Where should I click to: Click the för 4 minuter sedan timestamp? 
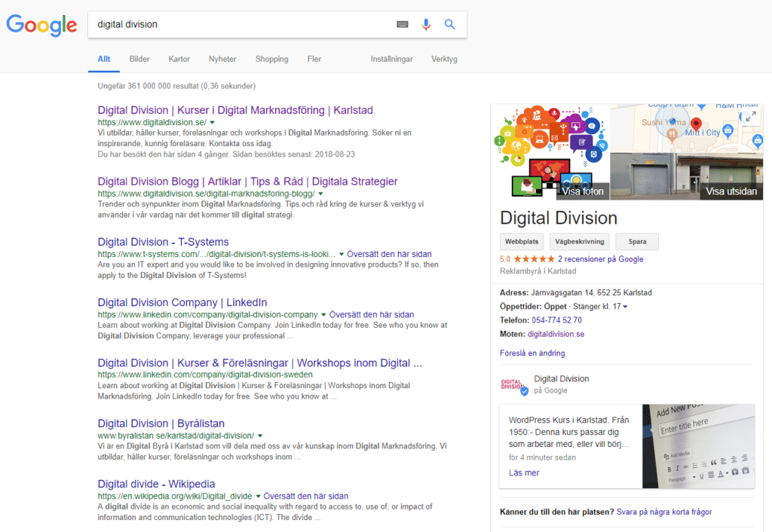pyautogui.click(x=542, y=457)
